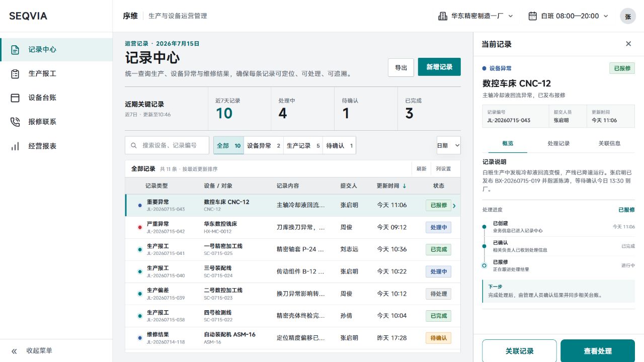Open 报修联系 in the sidebar
This screenshot has height=362, width=644.
56,122
